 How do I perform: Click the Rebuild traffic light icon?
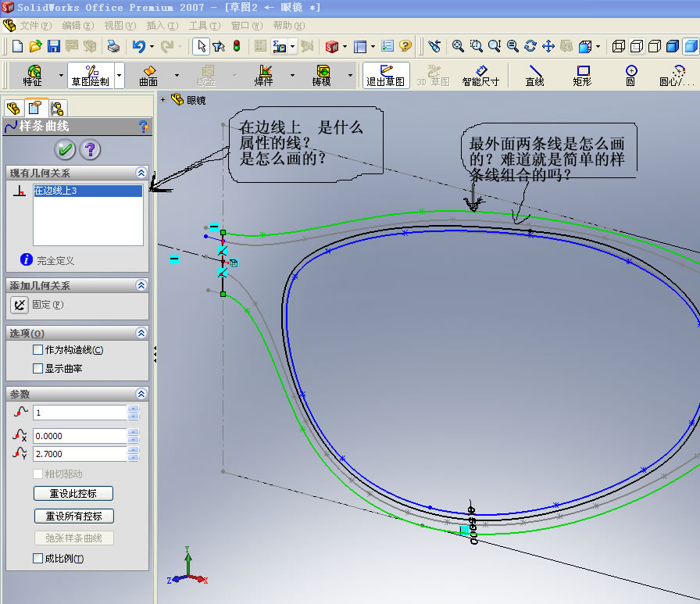coord(237,46)
